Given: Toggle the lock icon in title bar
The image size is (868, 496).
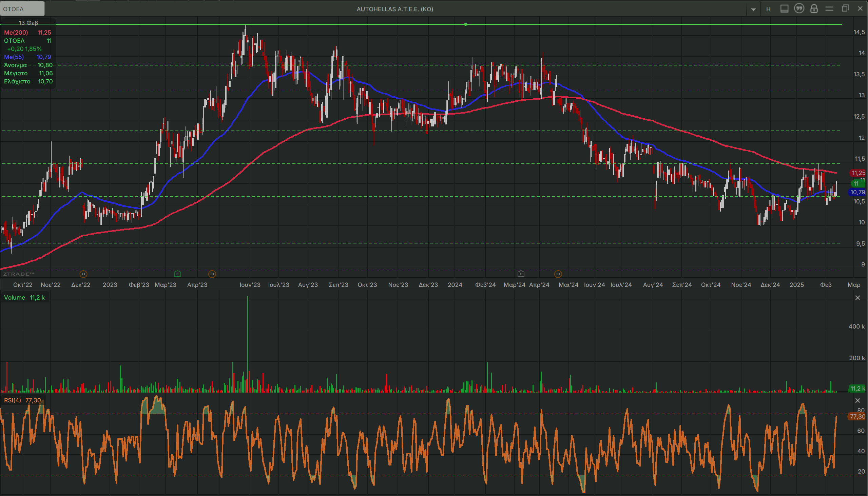Looking at the screenshot, I should coord(814,8).
